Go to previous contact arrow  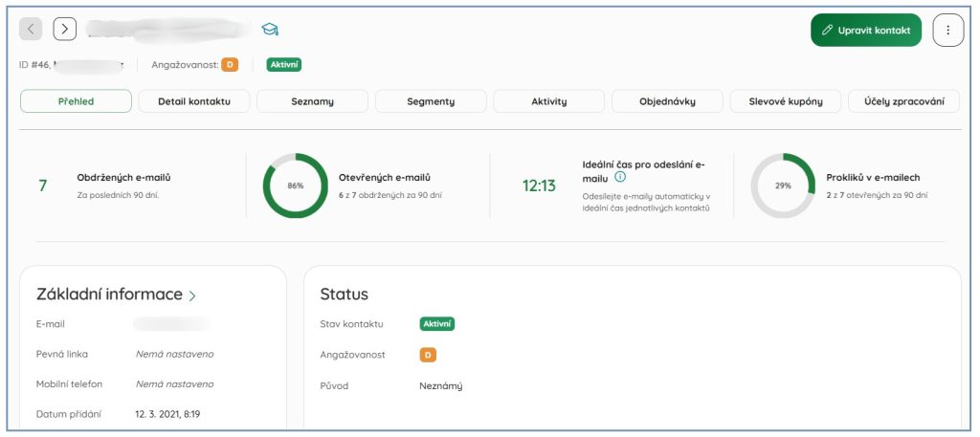pos(32,29)
